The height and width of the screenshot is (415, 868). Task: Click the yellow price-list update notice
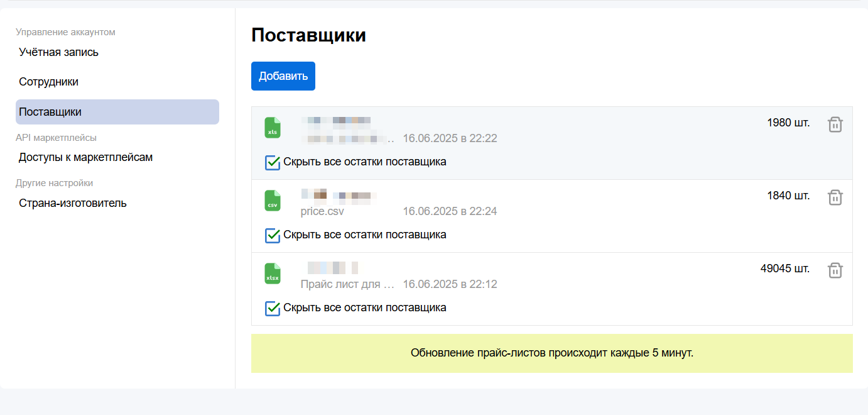click(x=551, y=353)
